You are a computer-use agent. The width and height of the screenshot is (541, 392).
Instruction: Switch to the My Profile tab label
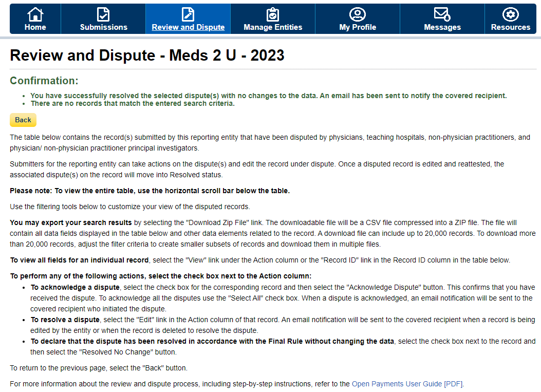pyautogui.click(x=358, y=27)
